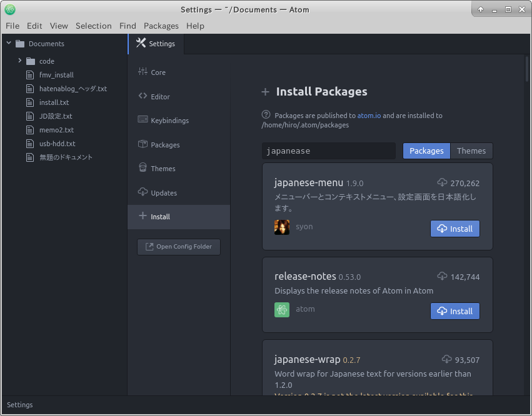This screenshot has width=532, height=416.
Task: Click the file icon next to install.txt
Action: (30, 102)
